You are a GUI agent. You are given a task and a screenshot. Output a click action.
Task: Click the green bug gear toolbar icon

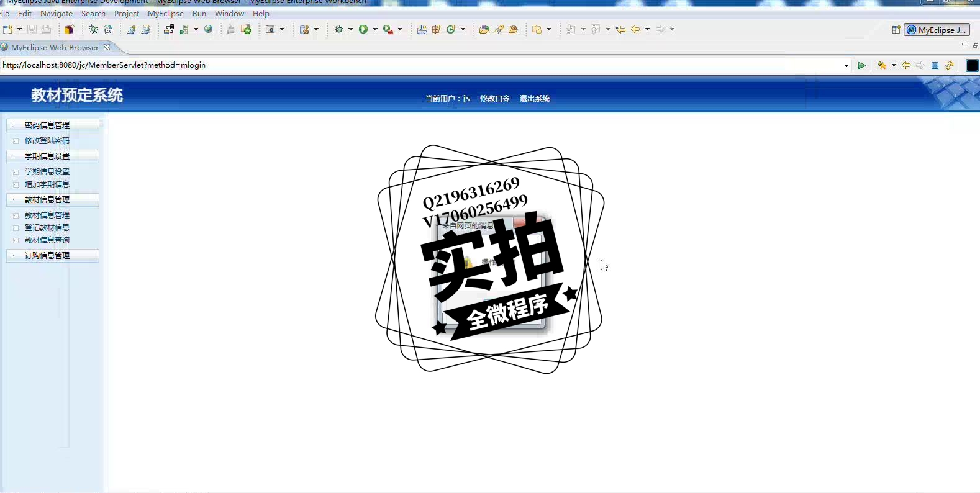(93, 29)
